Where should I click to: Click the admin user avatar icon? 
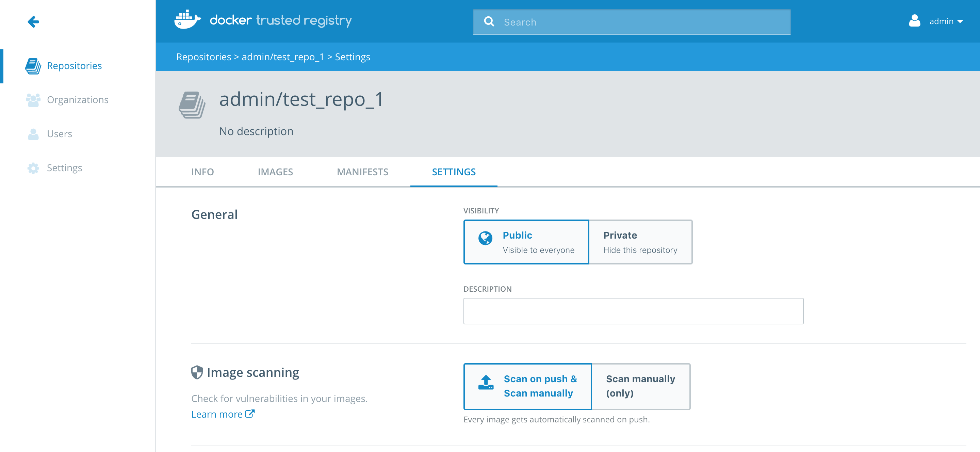point(914,21)
